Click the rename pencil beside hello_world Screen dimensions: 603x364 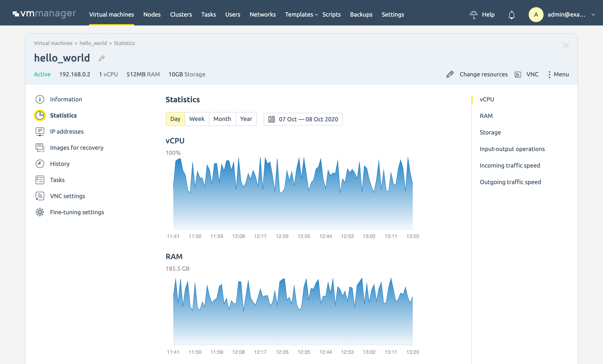pos(101,58)
